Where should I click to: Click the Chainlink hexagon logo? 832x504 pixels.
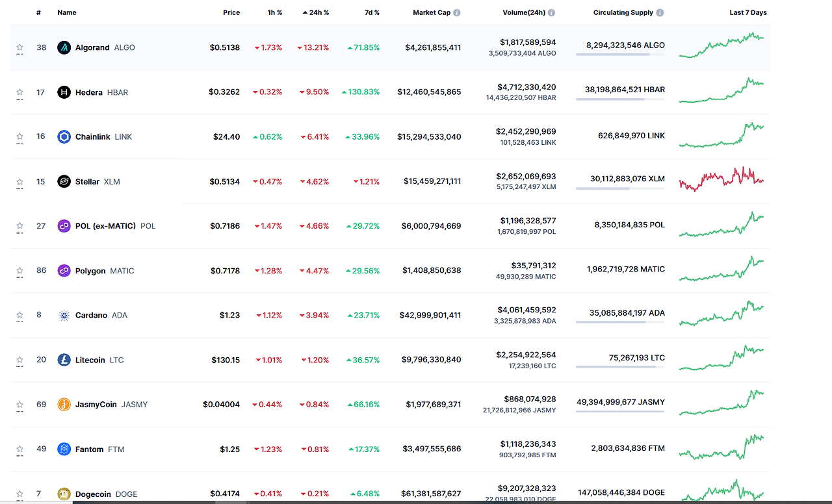tap(64, 136)
